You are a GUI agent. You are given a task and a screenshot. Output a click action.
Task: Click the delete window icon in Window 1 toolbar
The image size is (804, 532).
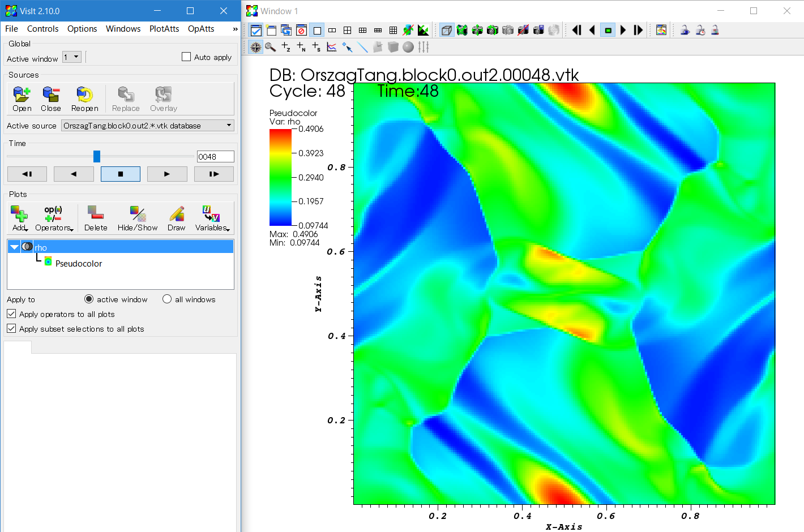coord(302,30)
